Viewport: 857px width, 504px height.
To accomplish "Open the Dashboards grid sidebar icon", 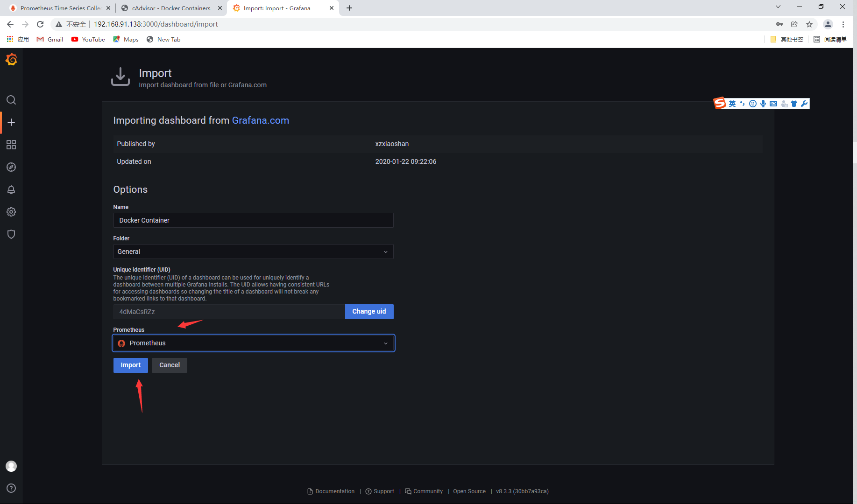I will (x=11, y=145).
